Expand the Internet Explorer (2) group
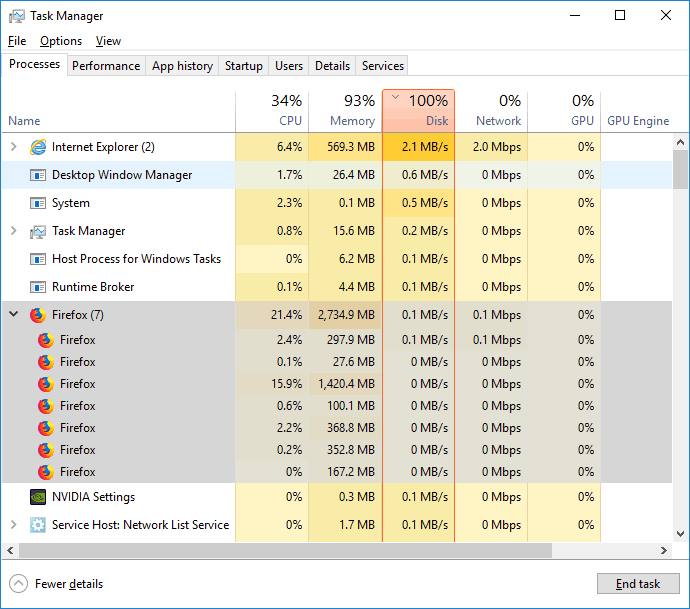 tap(14, 147)
